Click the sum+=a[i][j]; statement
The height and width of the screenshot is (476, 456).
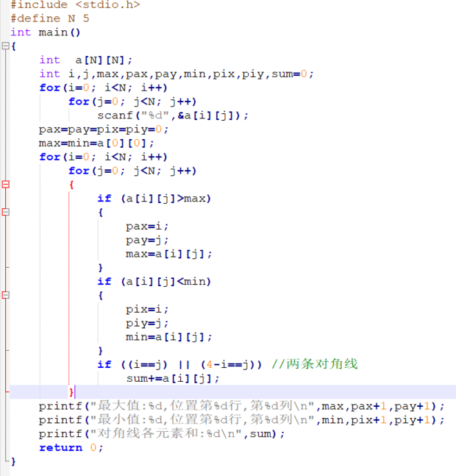173,378
